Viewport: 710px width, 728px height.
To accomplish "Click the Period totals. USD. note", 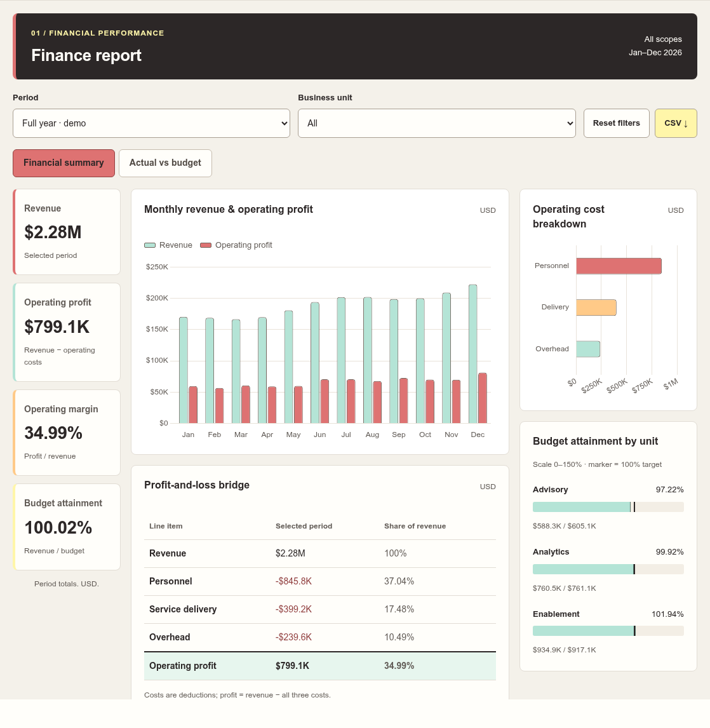I will click(66, 584).
